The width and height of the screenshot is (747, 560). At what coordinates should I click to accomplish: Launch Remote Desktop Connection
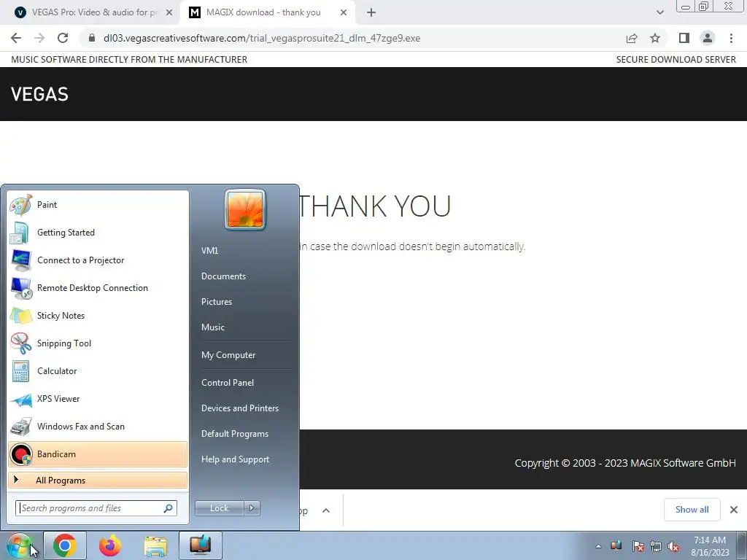click(x=98, y=287)
